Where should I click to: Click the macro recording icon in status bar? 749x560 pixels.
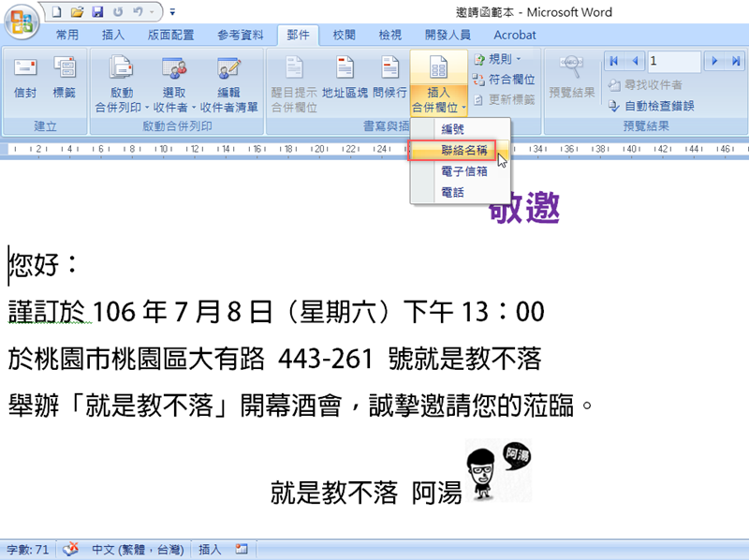click(x=242, y=550)
